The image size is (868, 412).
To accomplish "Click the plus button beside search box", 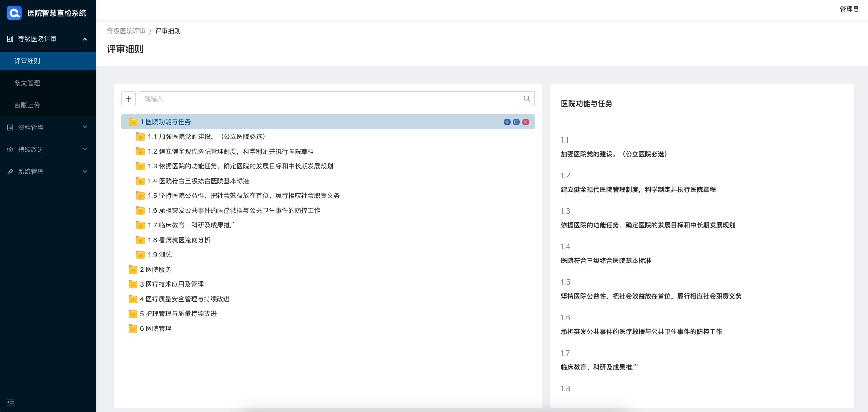I will (x=128, y=99).
